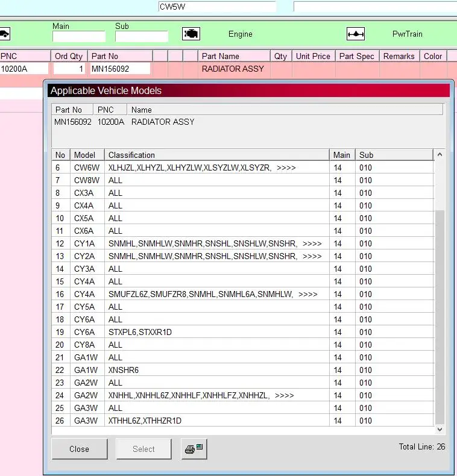457x476 pixels.
Task: Select row 17 model CY5A
Action: click(x=242, y=307)
